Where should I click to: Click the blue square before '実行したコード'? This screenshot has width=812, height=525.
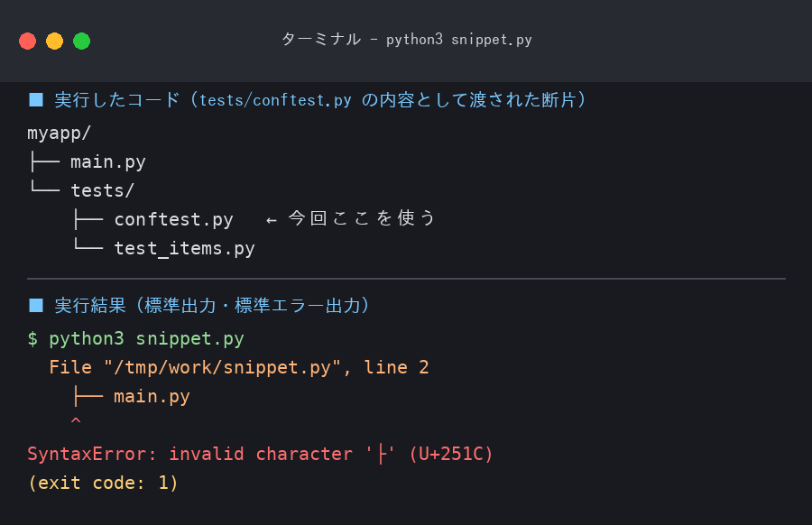coord(36,99)
